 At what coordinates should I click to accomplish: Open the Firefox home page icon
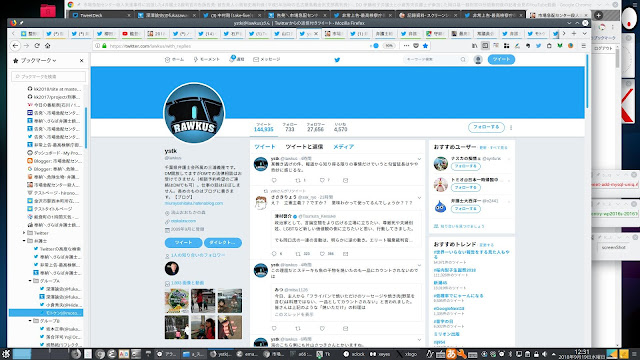coord(47,46)
